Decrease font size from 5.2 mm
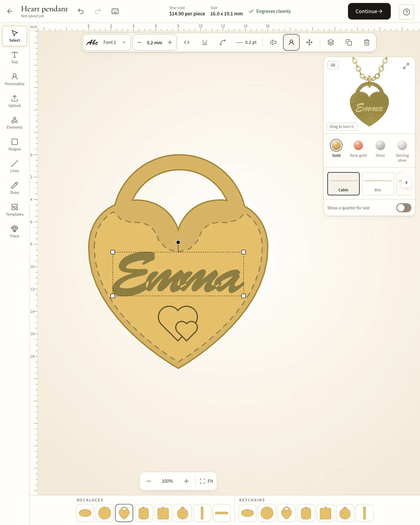 click(x=139, y=42)
